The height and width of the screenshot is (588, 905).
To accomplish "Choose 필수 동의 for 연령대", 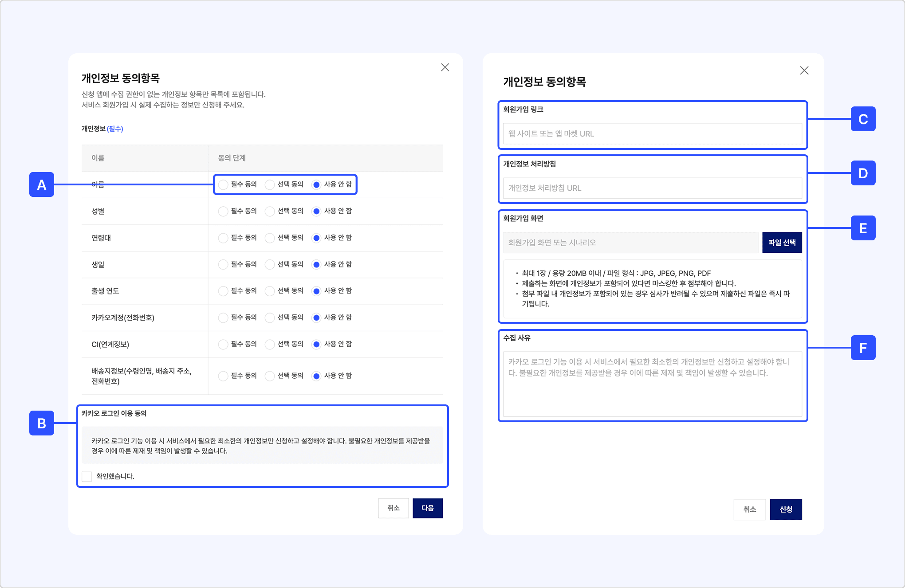I will [223, 238].
